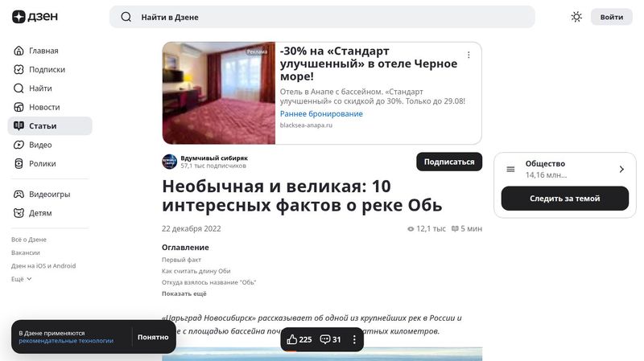Click the Войти login button

(x=612, y=17)
